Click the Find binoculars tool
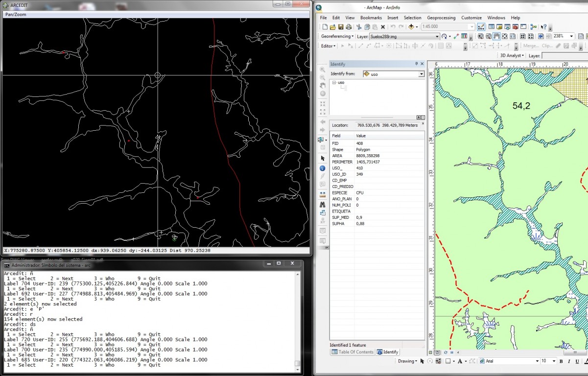Viewport: 588px width, 376px height. pos(323,204)
